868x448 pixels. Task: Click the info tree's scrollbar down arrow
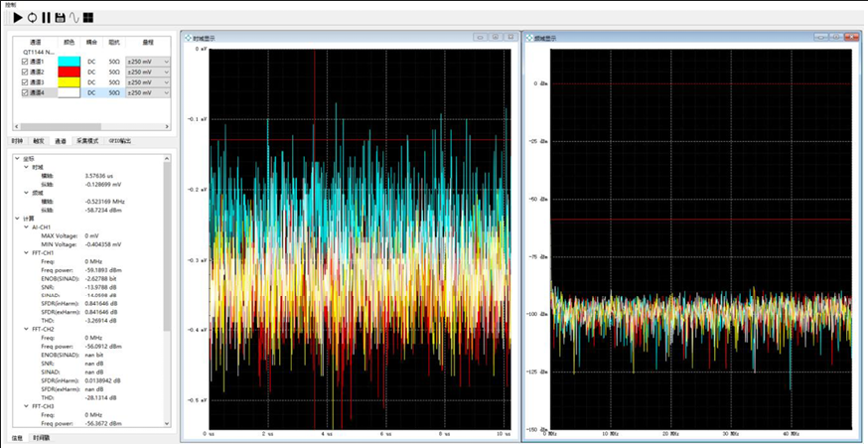click(x=168, y=423)
